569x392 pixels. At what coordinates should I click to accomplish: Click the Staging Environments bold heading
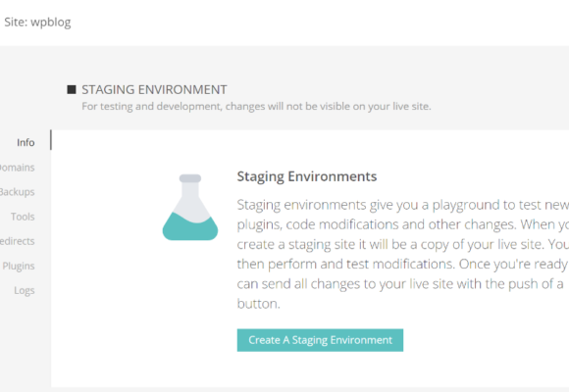(307, 176)
